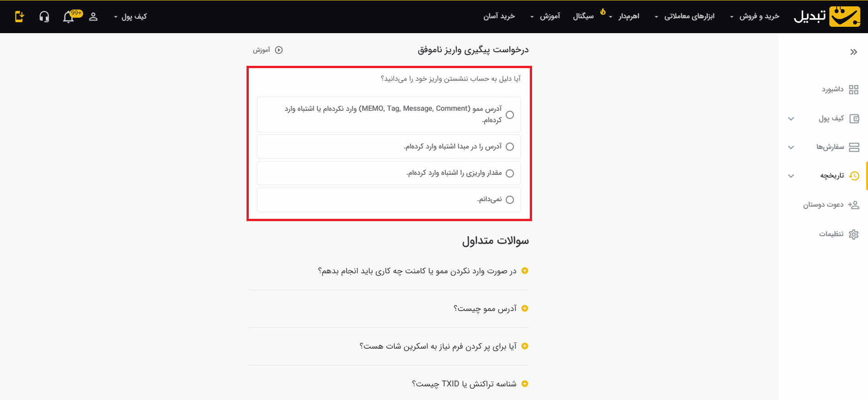Viewport: 868px width, 400px height.
Task: Click the آموزش tutorial link beside title
Action: tap(267, 50)
